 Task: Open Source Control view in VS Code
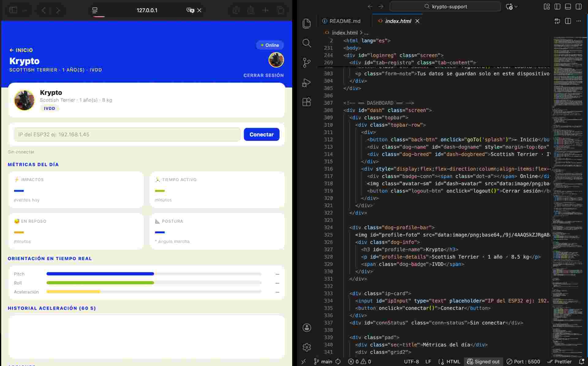tap(307, 63)
